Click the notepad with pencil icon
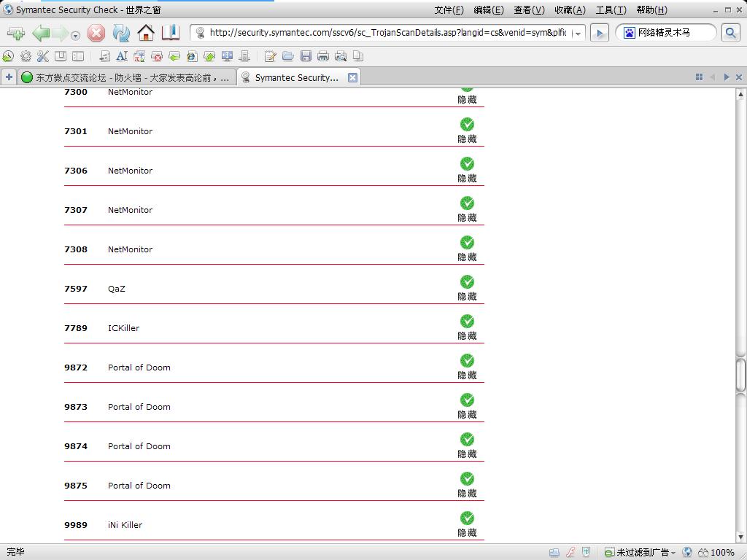Viewport: 747px width, 560px height. tap(270, 56)
